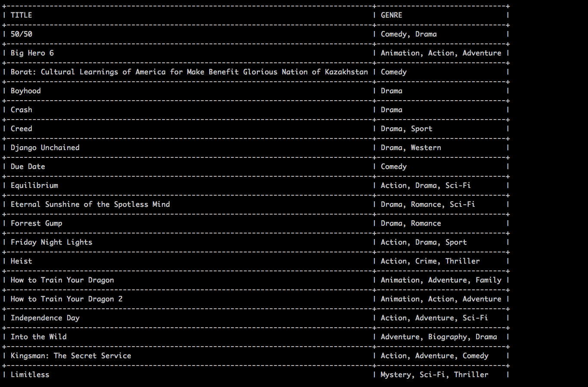Select the Drama genre in the Boyhood row
The height and width of the screenshot is (387, 588).
tap(391, 91)
